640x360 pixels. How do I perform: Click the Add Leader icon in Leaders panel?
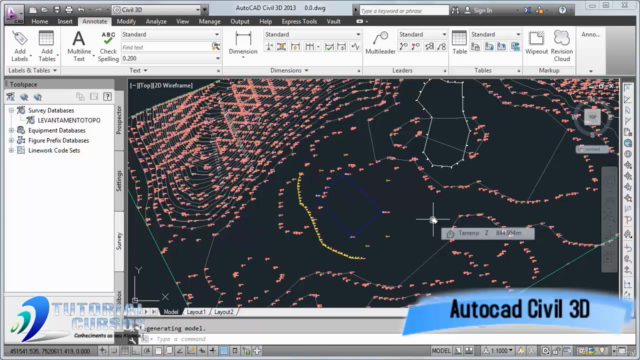(404, 47)
